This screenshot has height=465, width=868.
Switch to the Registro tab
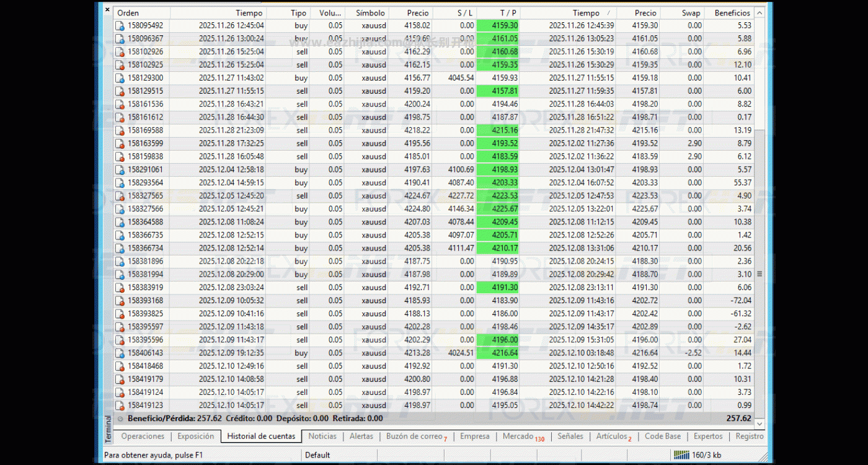(750, 436)
